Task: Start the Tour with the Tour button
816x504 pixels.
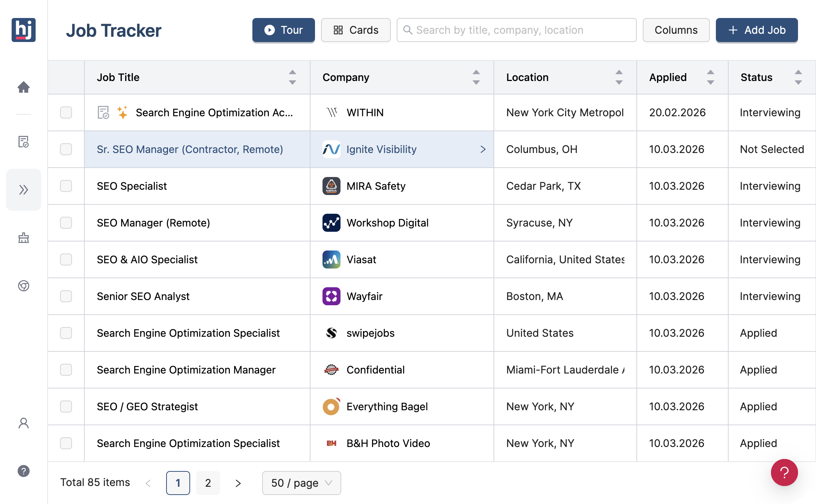Action: tap(283, 30)
